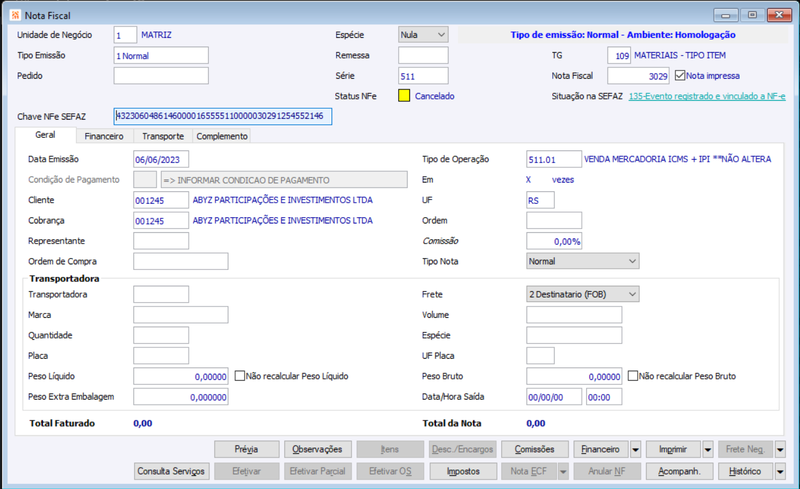Click the Transportadora code field
The height and width of the screenshot is (489, 800).
[161, 295]
